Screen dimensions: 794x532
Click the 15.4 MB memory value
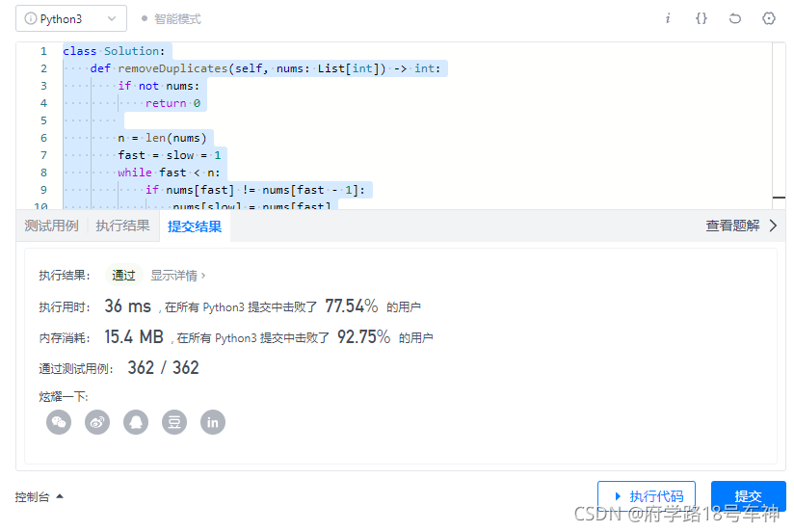click(134, 337)
